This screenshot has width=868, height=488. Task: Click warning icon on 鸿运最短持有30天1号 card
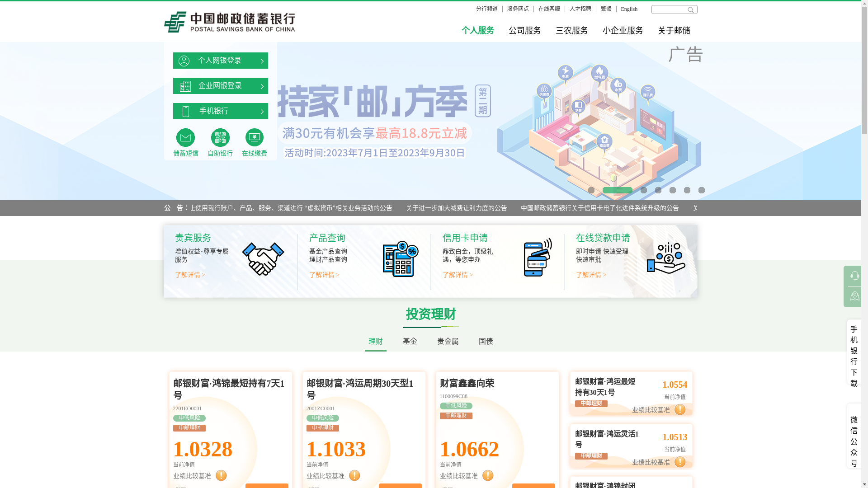680,409
